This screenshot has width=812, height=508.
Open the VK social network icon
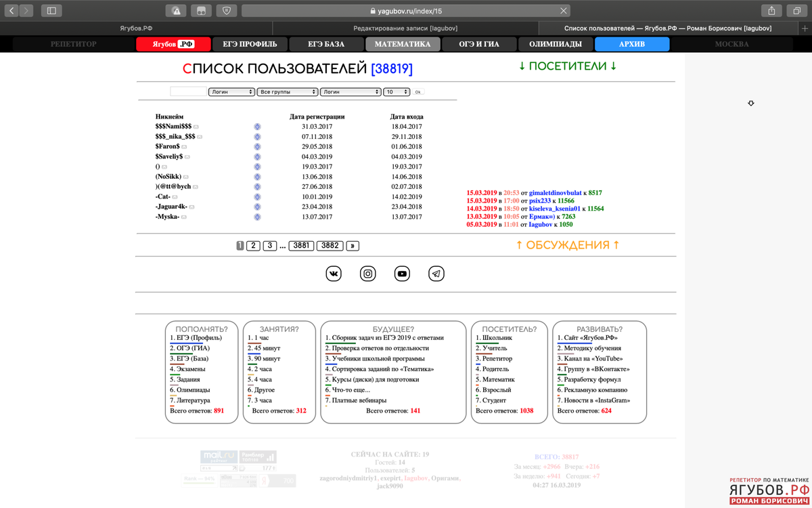click(334, 274)
